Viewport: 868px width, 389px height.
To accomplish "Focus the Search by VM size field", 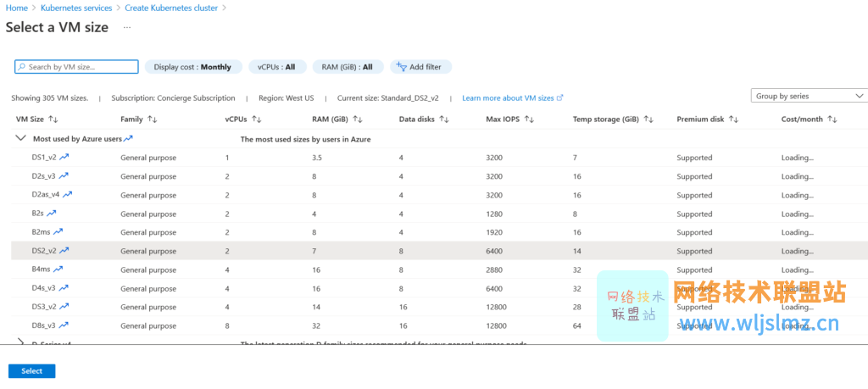I will tap(76, 66).
